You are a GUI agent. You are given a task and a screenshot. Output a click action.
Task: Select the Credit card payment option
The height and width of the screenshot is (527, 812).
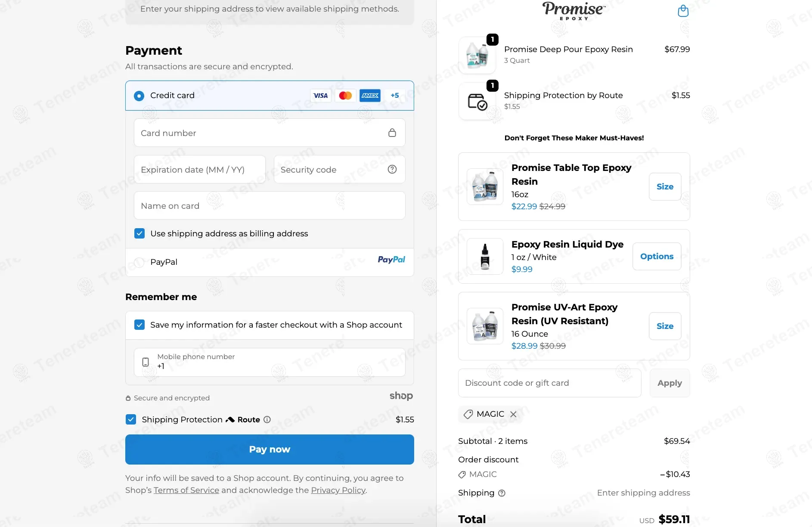(x=139, y=96)
